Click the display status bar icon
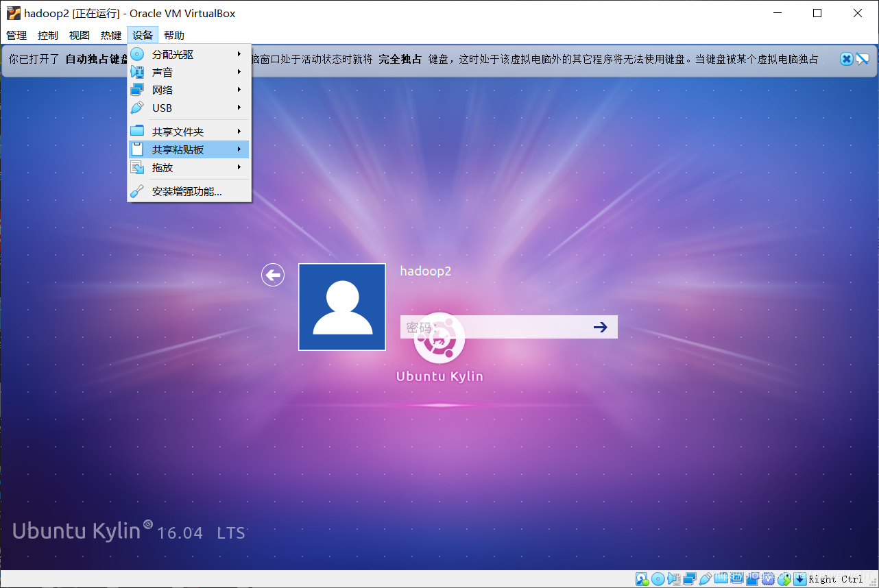This screenshot has width=879, height=588. 736,579
